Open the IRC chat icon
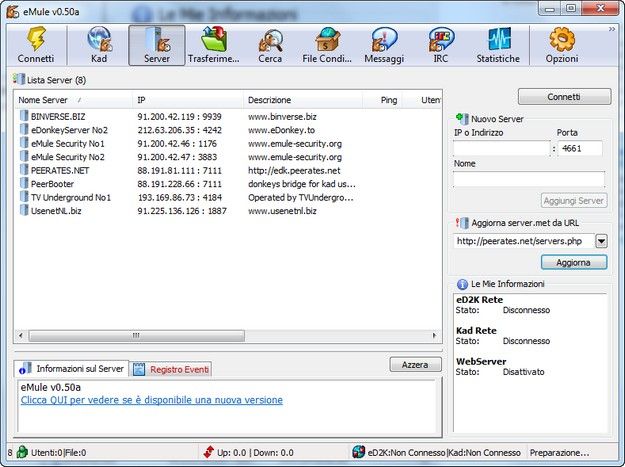625x467 pixels. tap(441, 39)
